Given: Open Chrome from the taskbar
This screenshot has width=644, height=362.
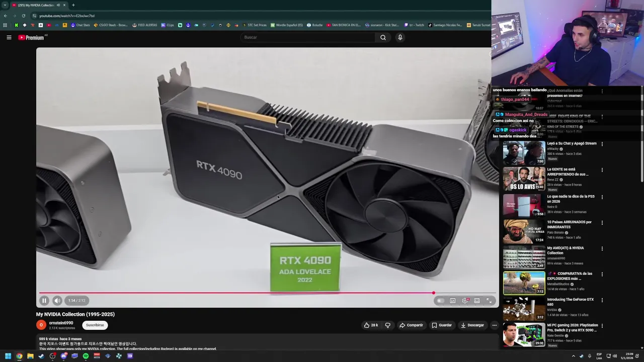Looking at the screenshot, I should pyautogui.click(x=19, y=356).
